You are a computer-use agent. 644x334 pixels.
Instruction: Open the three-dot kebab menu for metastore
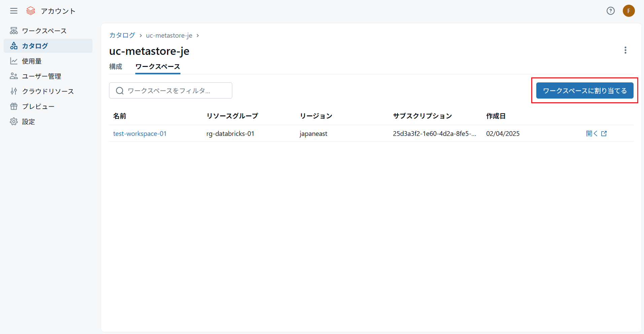point(625,50)
